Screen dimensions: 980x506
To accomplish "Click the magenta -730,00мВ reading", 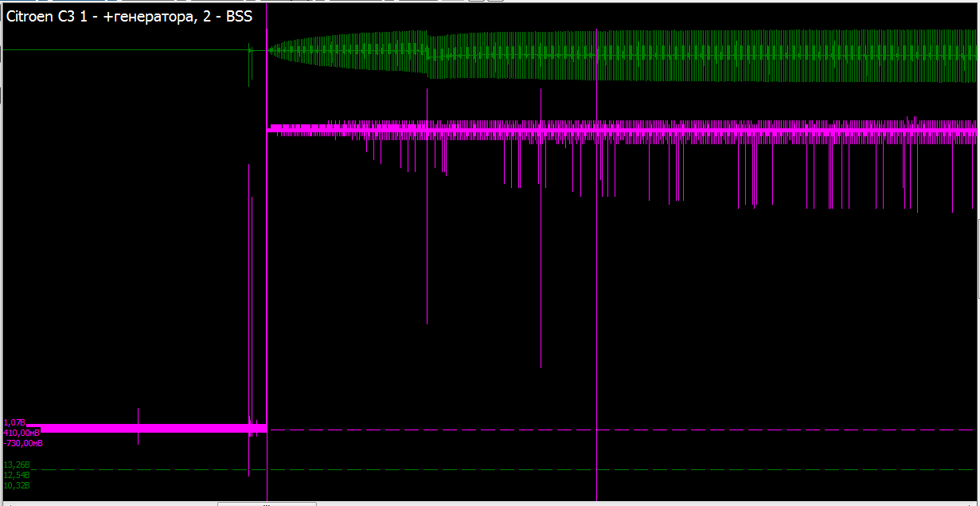I will (x=23, y=443).
